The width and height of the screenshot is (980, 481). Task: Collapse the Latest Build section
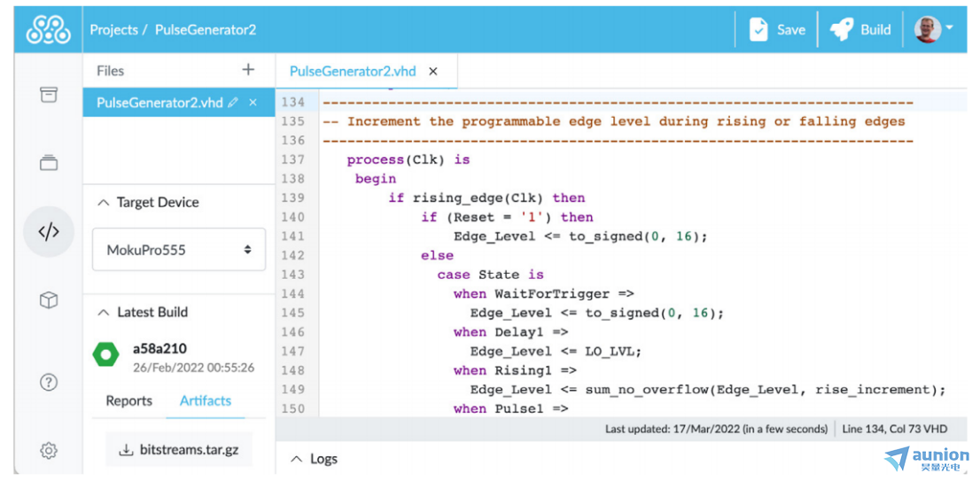[x=143, y=312]
